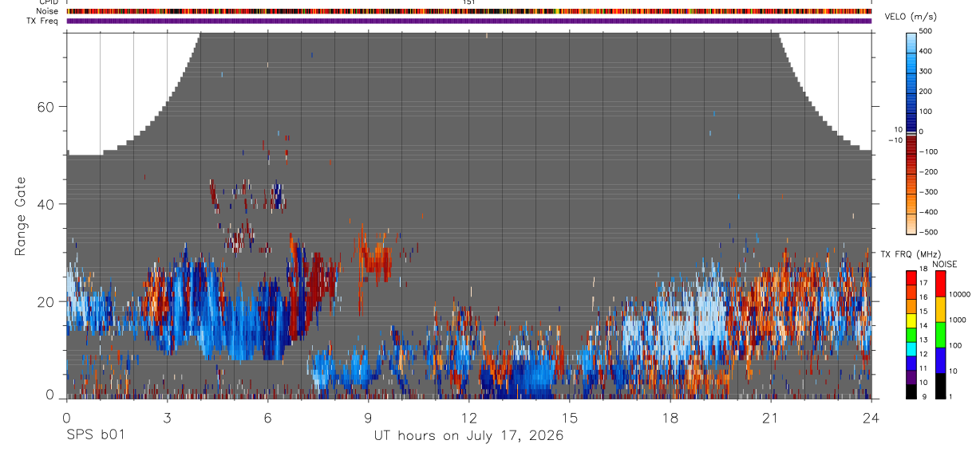This screenshot has height=452, width=980.
Task: Click the UT hours on July 17 title
Action: pos(468,436)
